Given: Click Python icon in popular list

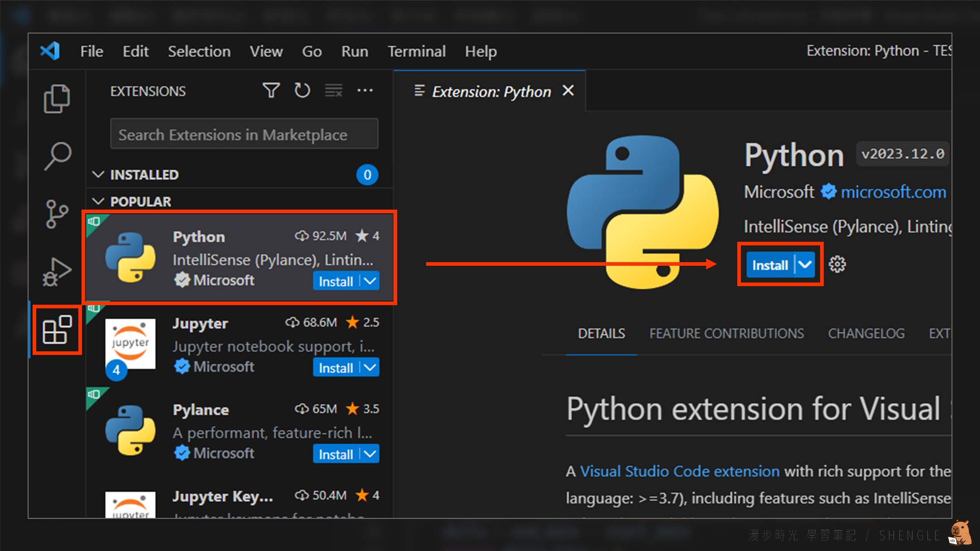Looking at the screenshot, I should point(130,257).
